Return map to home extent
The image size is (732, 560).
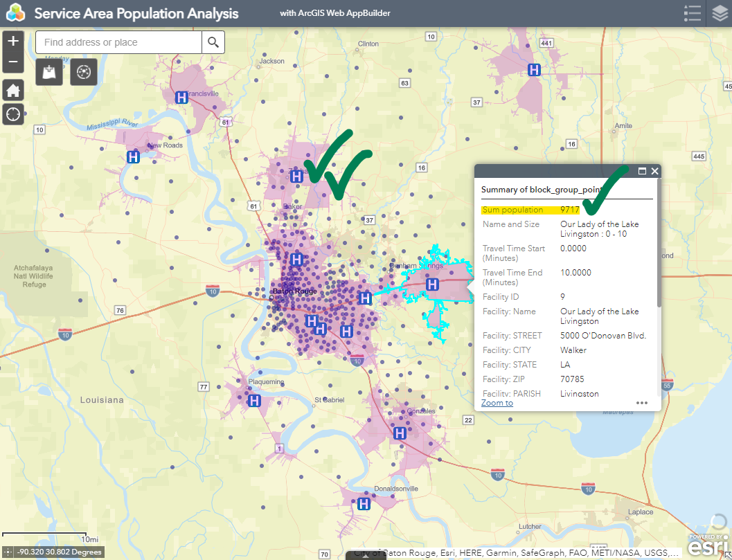tap(13, 90)
